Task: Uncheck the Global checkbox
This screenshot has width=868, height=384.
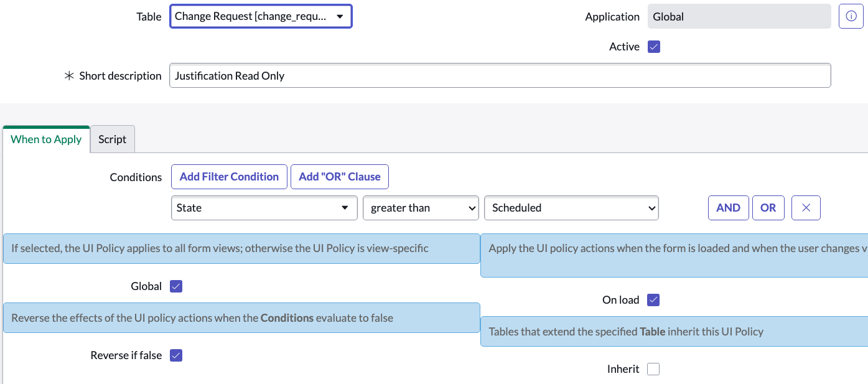Action: pos(176,286)
